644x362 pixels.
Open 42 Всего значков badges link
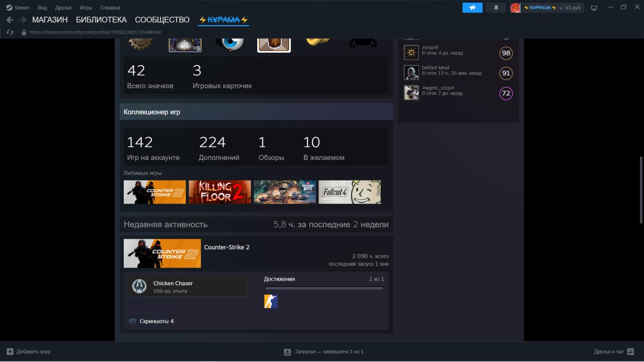150,76
